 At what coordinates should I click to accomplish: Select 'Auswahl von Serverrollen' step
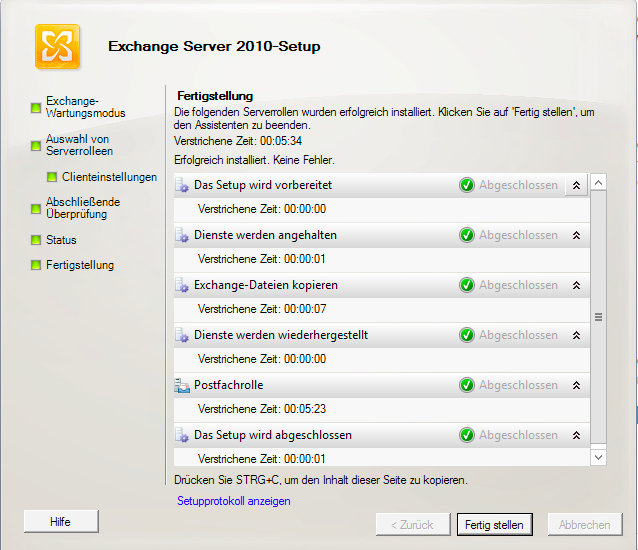pyautogui.click(x=80, y=145)
